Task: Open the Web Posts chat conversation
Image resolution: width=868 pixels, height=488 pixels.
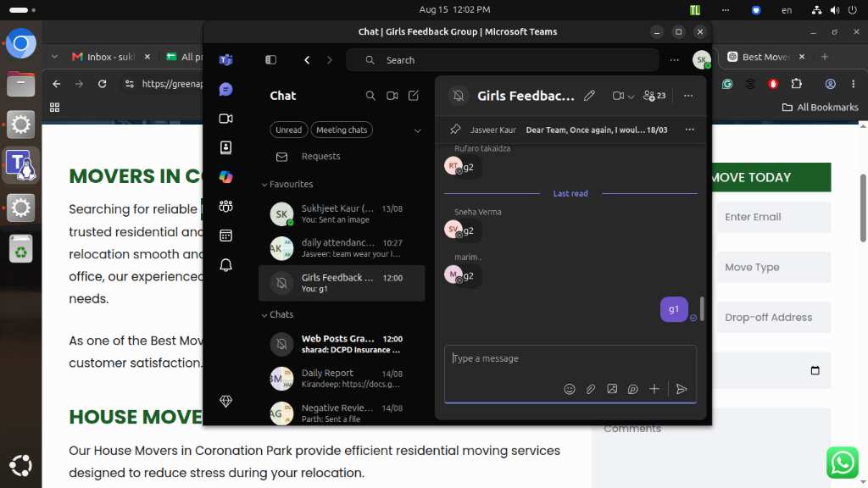Action: pyautogui.click(x=342, y=344)
